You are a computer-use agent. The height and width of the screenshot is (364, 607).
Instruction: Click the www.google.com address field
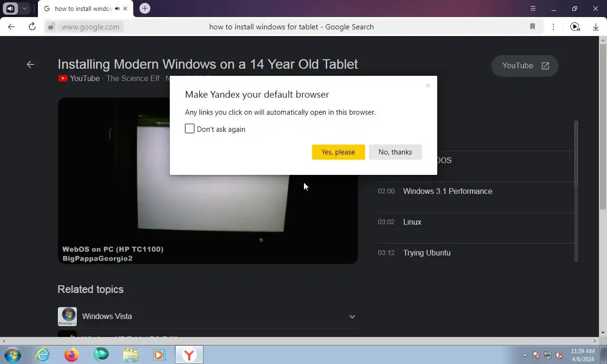pos(90,27)
